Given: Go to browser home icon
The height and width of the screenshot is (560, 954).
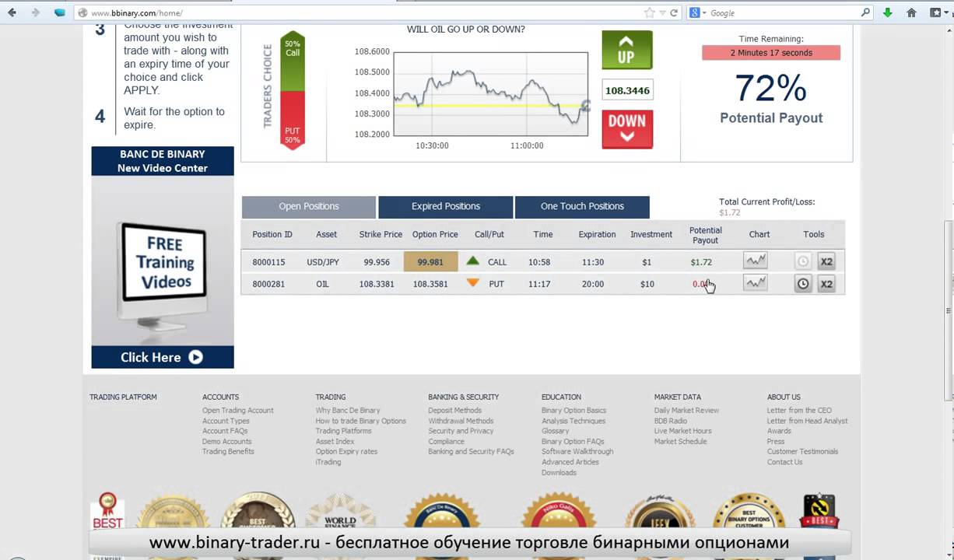Looking at the screenshot, I should click(x=911, y=12).
